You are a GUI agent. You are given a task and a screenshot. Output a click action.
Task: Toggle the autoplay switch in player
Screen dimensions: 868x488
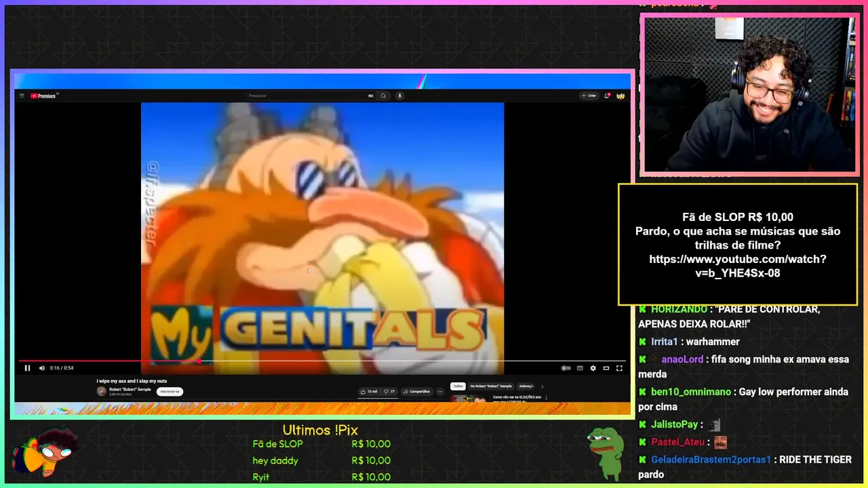click(x=566, y=368)
